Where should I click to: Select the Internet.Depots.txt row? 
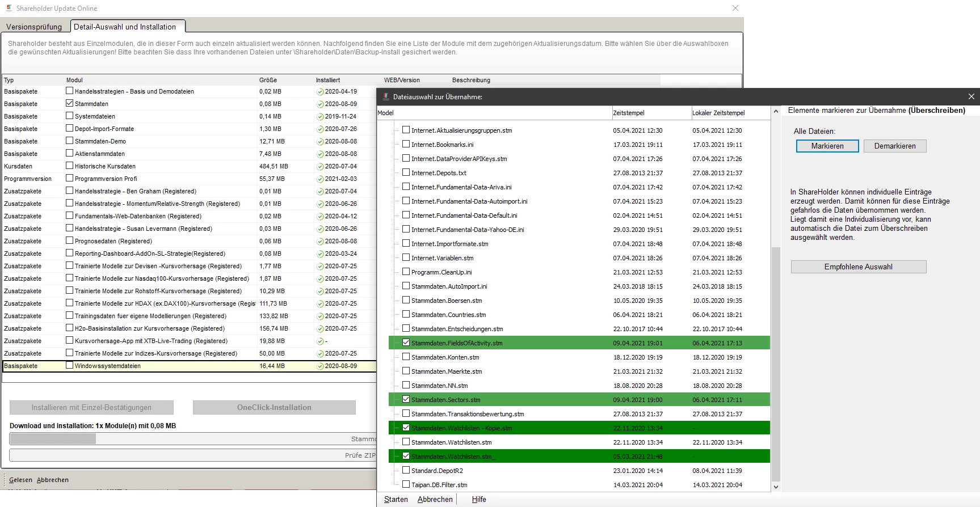579,173
